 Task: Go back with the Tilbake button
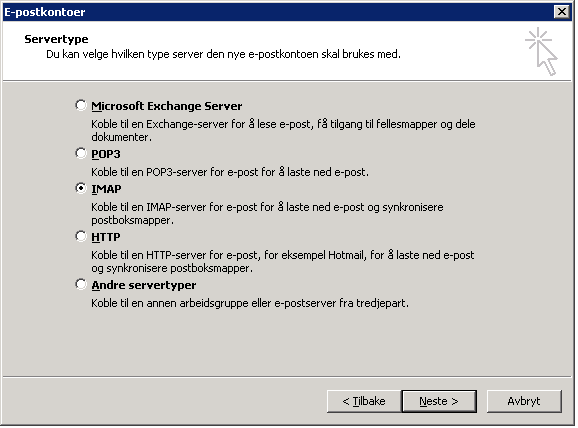click(x=364, y=401)
